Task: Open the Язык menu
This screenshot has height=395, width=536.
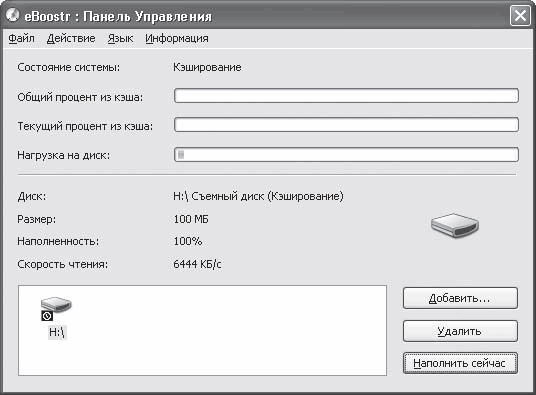Action: (120, 38)
